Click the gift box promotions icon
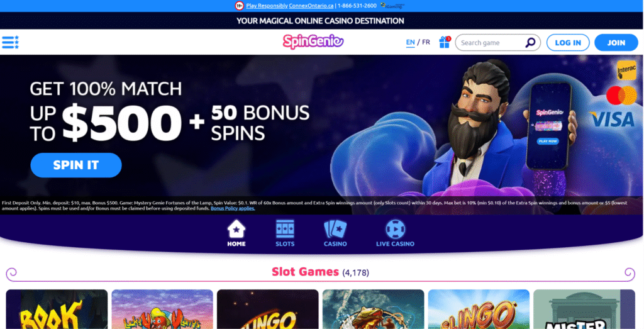The width and height of the screenshot is (644, 329). pyautogui.click(x=445, y=42)
